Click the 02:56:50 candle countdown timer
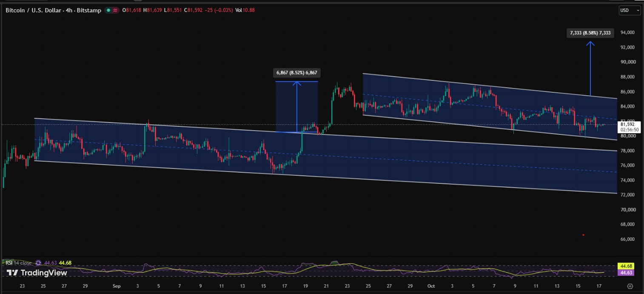Screen dimensions: 644x294 tap(629, 130)
